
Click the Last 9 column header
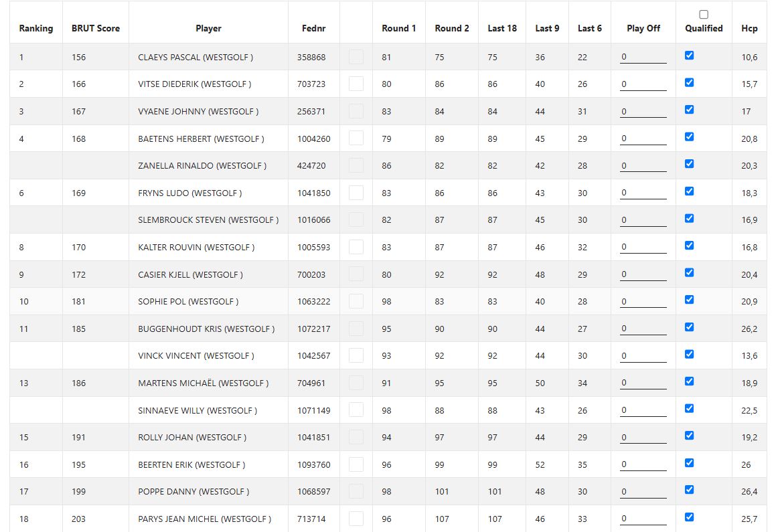pos(547,28)
